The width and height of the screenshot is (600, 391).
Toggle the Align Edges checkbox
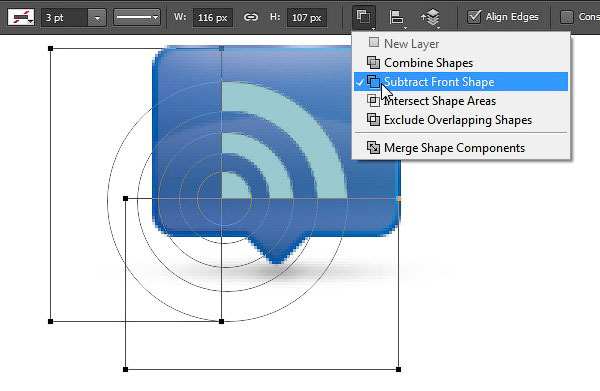click(x=474, y=17)
